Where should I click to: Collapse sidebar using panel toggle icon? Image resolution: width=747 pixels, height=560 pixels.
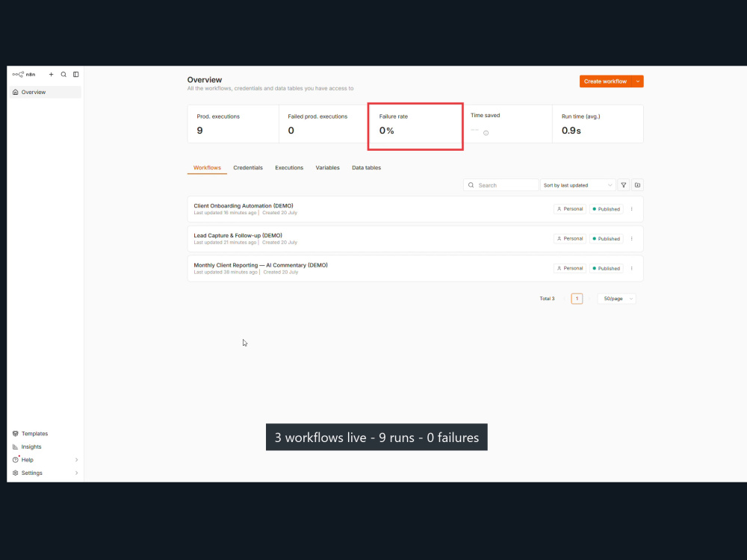[x=75, y=74]
